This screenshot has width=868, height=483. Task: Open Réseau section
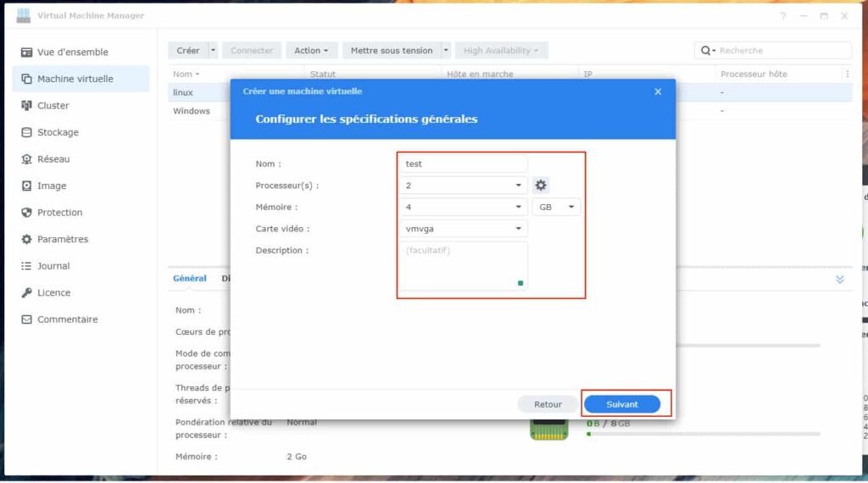[x=53, y=158]
